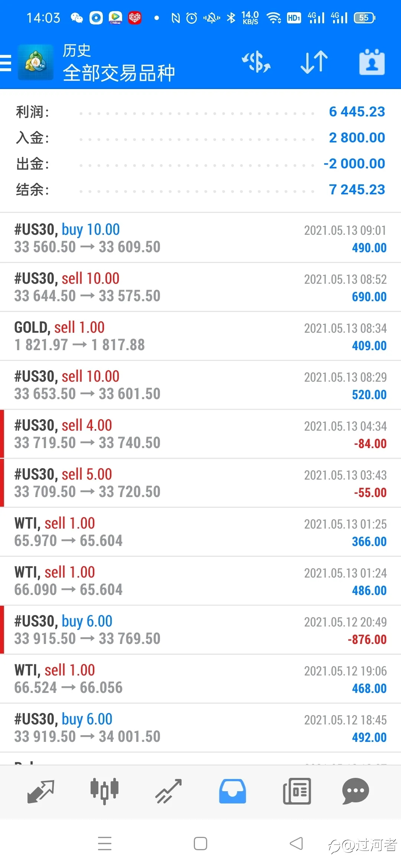Select the WTI sell trade at 19:06
Image resolution: width=401 pixels, height=868 pixels.
coord(200,679)
